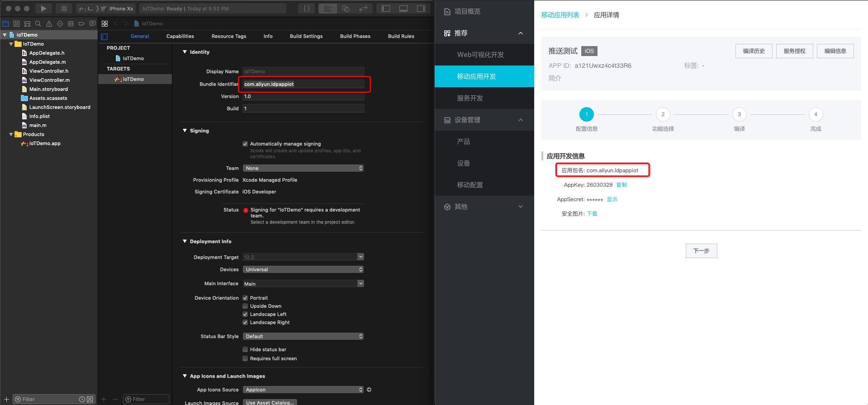Open the symbol navigator
This screenshot has height=405, width=868.
point(28,24)
